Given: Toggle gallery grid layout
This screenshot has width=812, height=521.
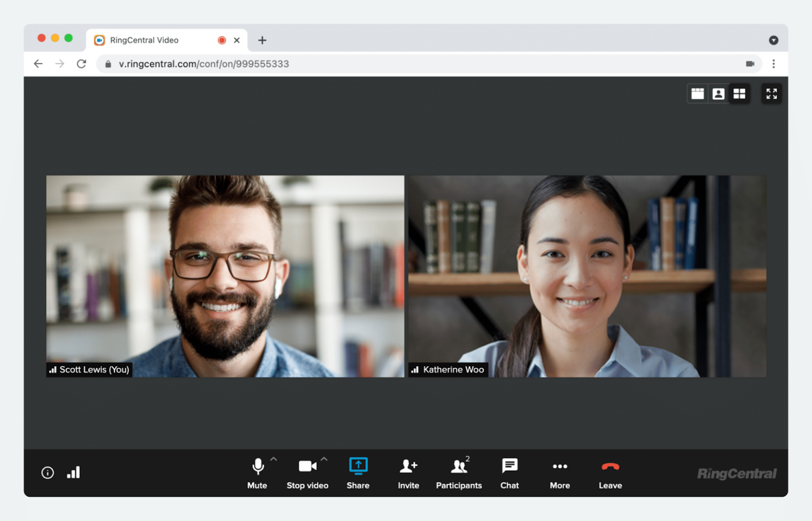Looking at the screenshot, I should click(739, 94).
